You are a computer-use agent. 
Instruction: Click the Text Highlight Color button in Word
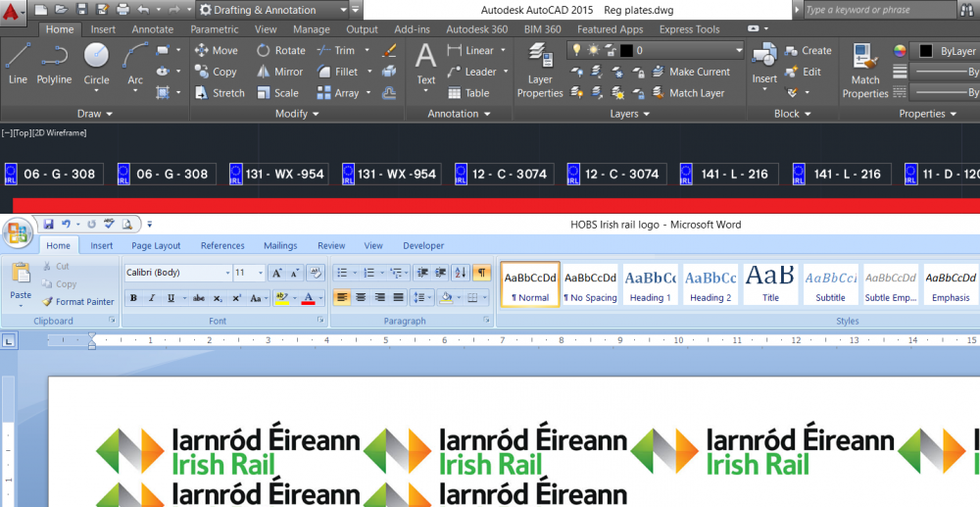[282, 298]
